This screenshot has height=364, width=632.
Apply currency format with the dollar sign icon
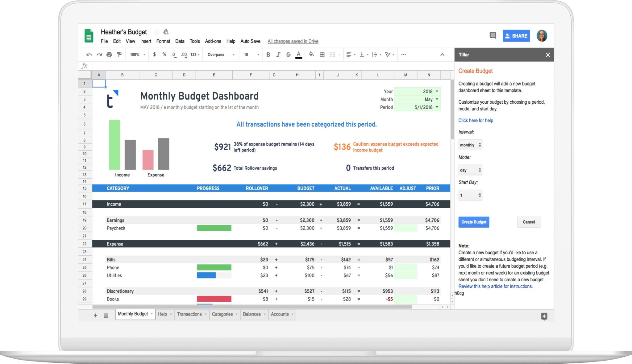154,55
